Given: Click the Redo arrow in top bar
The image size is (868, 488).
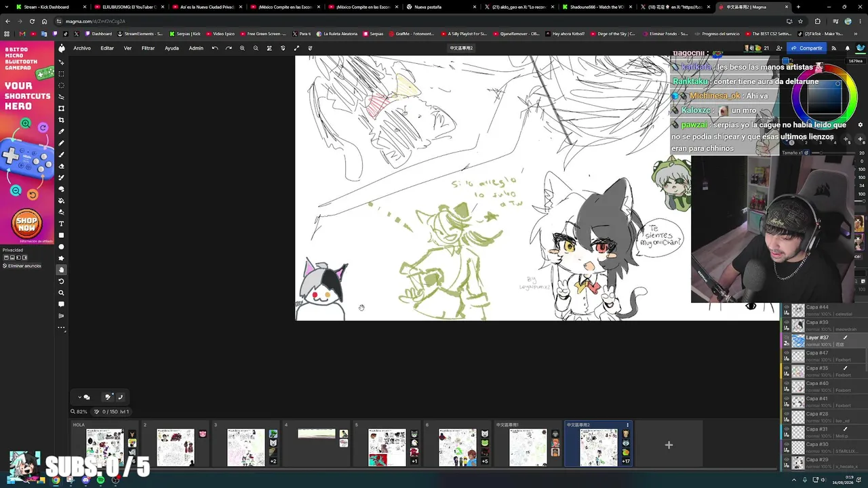Looking at the screenshot, I should pos(229,48).
